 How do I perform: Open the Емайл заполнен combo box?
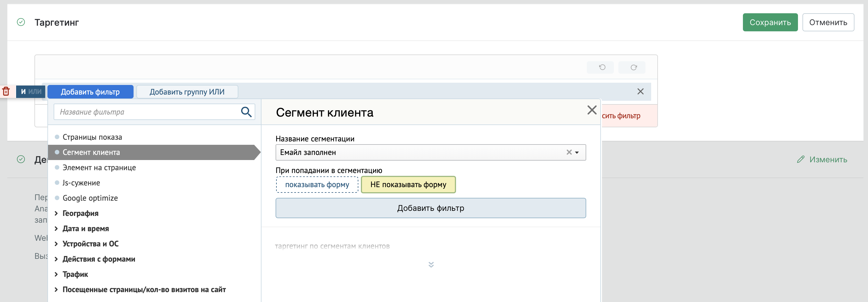(430, 152)
